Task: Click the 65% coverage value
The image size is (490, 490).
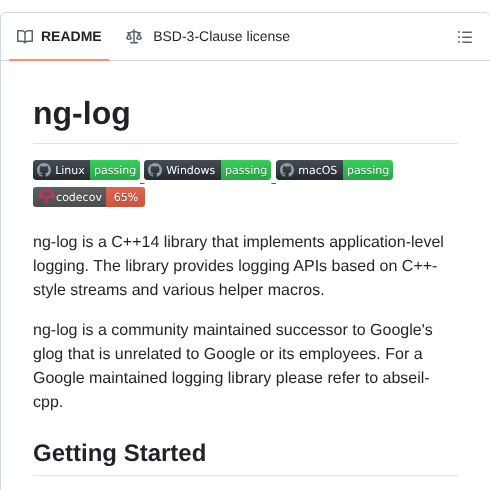Action: pyautogui.click(x=126, y=197)
